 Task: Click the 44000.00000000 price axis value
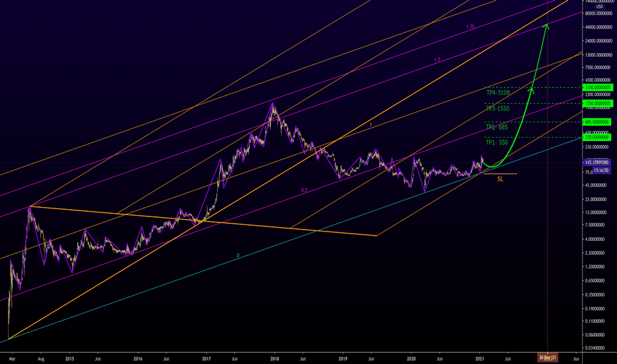598,27
